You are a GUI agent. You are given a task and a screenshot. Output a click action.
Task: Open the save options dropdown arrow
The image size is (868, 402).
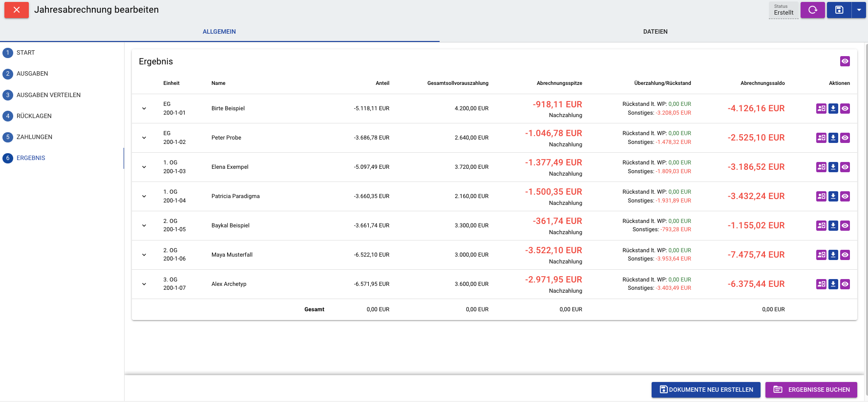[x=859, y=10]
